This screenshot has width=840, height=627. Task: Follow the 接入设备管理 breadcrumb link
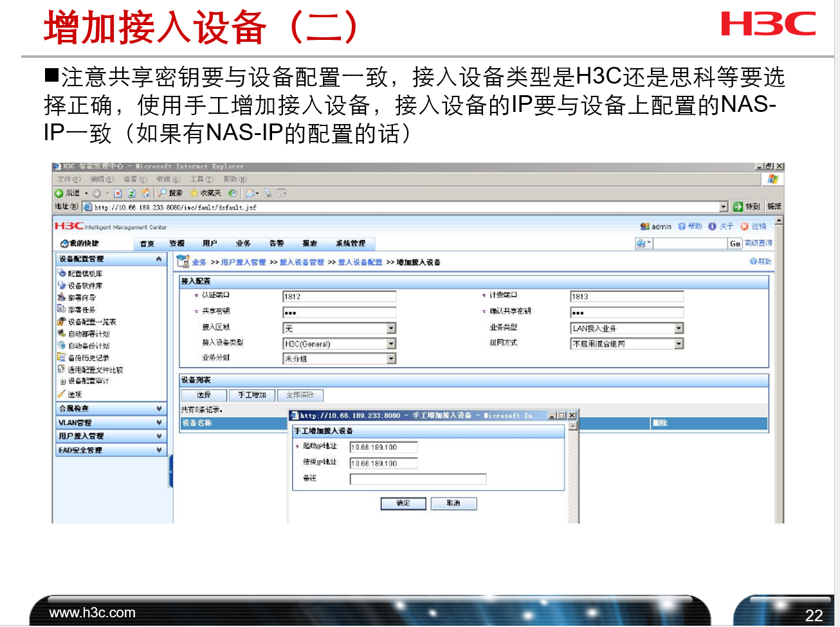[302, 262]
